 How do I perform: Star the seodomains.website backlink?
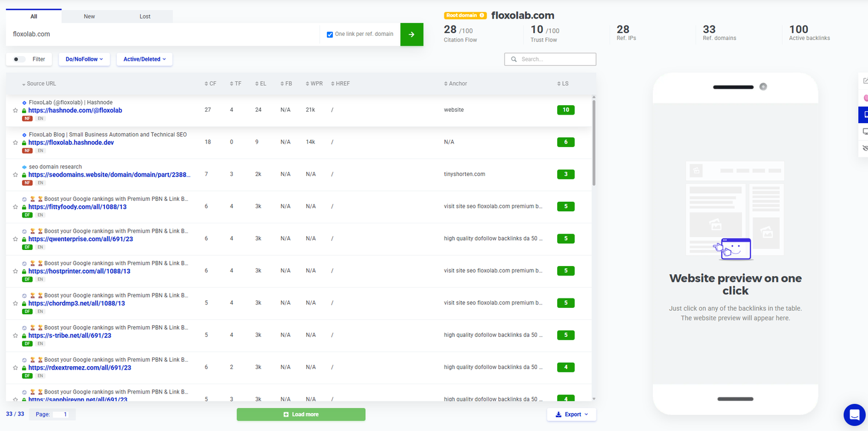(16, 175)
